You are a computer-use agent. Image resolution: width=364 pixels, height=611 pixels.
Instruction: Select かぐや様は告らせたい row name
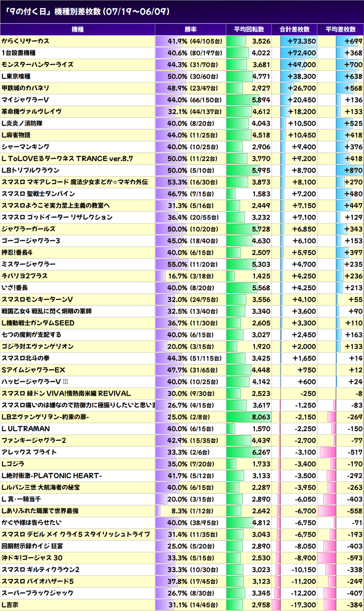(32, 523)
